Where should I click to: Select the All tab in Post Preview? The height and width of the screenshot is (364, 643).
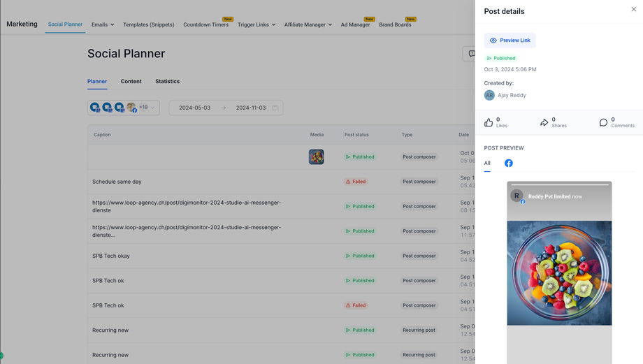pyautogui.click(x=487, y=163)
